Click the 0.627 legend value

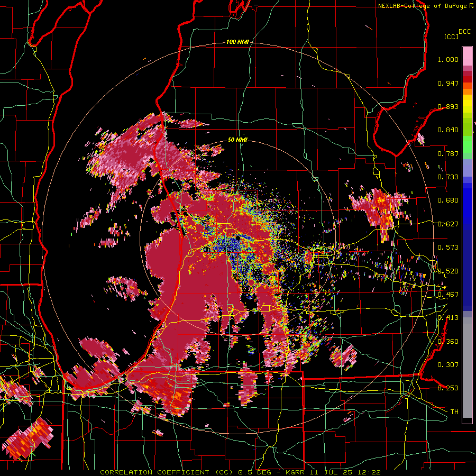(448, 224)
